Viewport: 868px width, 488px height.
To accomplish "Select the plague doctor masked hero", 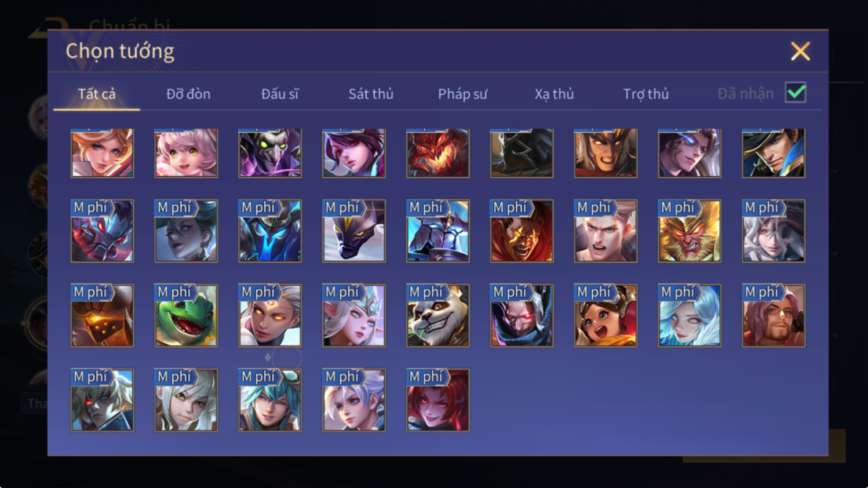I will [270, 153].
